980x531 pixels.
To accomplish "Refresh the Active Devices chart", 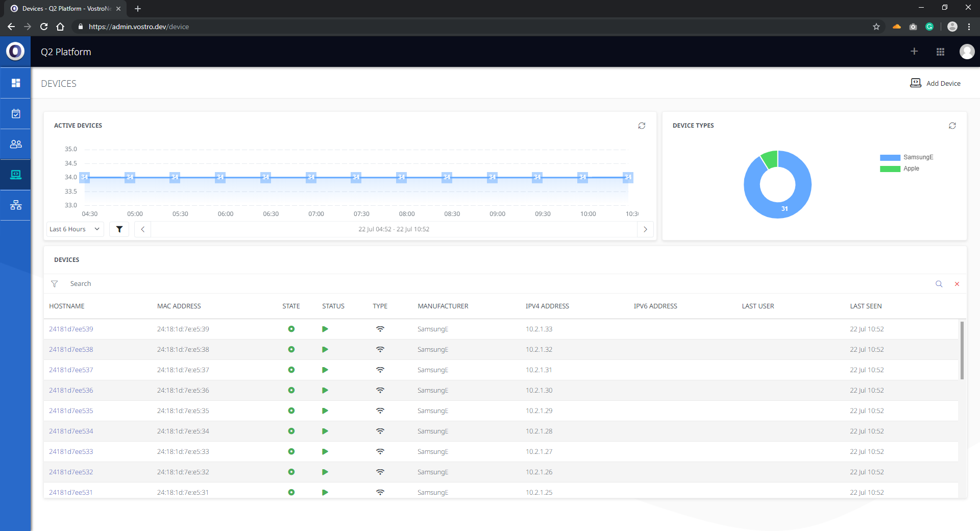I will tap(642, 126).
